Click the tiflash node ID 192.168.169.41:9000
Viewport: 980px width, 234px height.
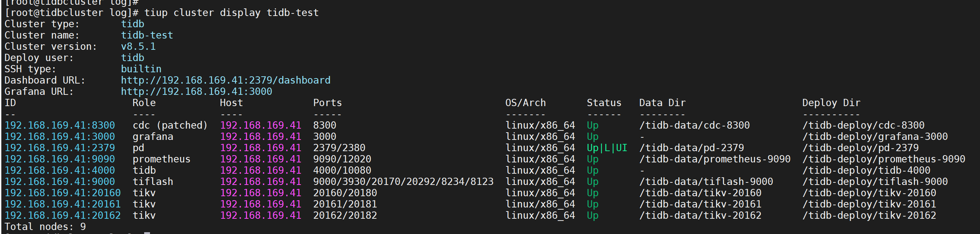(60, 182)
